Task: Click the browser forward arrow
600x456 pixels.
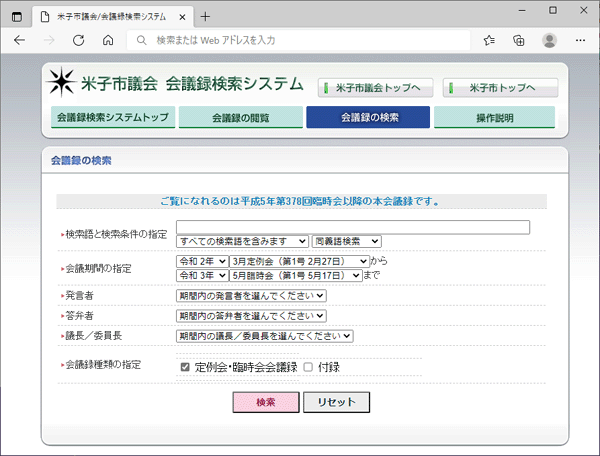Action: pyautogui.click(x=49, y=40)
